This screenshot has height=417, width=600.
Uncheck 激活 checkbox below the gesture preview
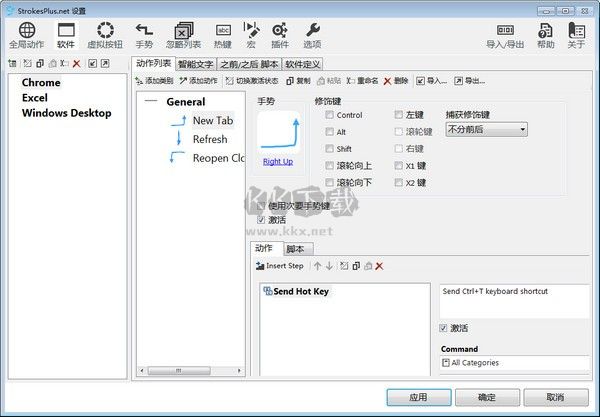coord(261,220)
